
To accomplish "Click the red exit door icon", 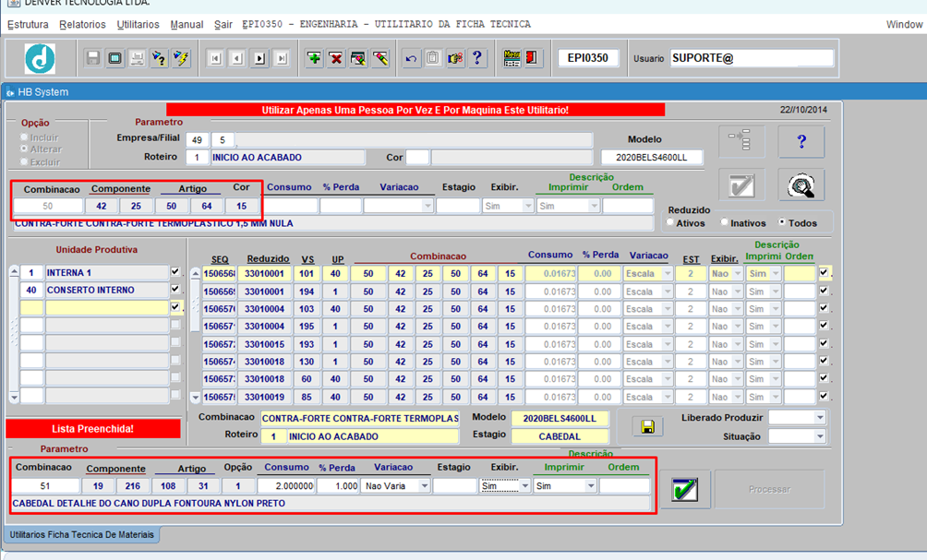I will 532,58.
